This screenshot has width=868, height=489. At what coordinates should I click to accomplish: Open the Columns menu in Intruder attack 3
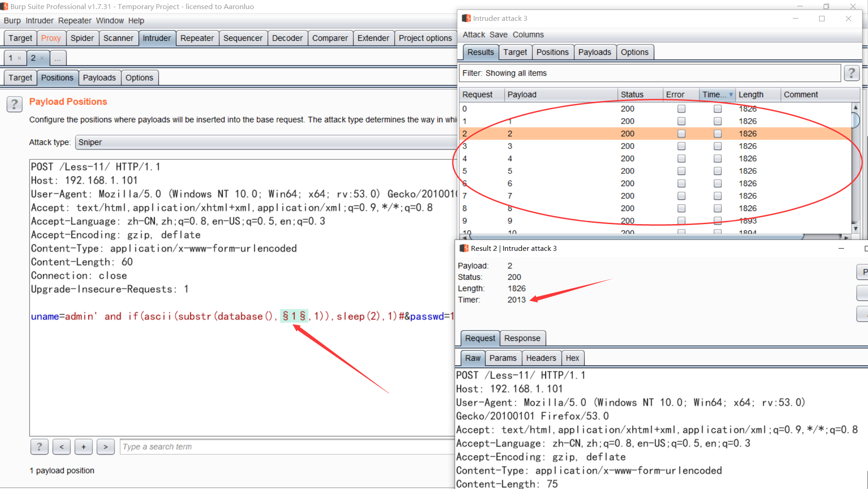[x=528, y=34]
